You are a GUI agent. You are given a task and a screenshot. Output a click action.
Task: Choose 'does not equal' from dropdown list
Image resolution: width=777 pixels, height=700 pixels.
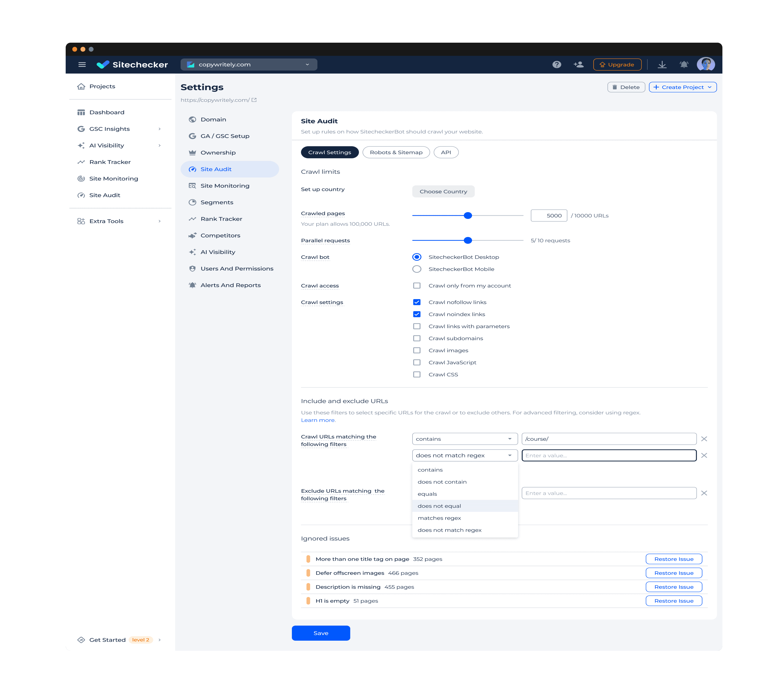[x=439, y=506]
